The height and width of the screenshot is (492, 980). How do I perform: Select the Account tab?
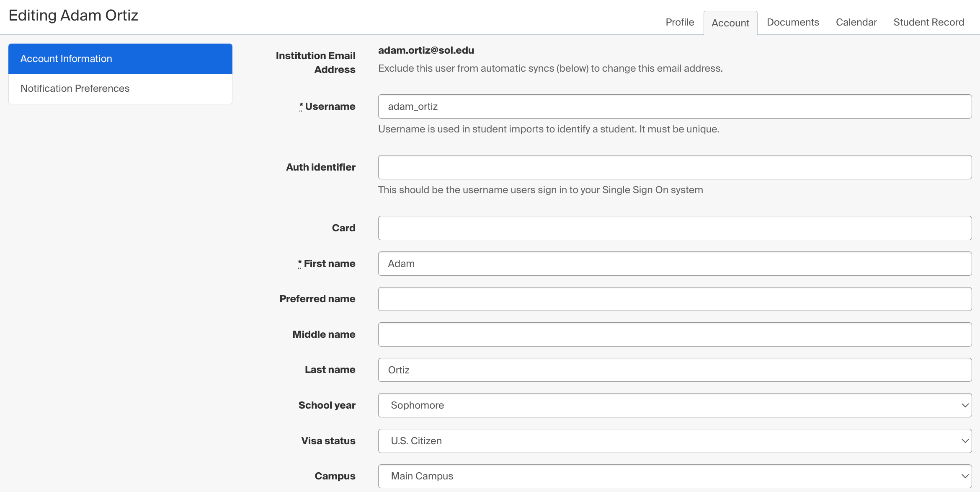[730, 23]
